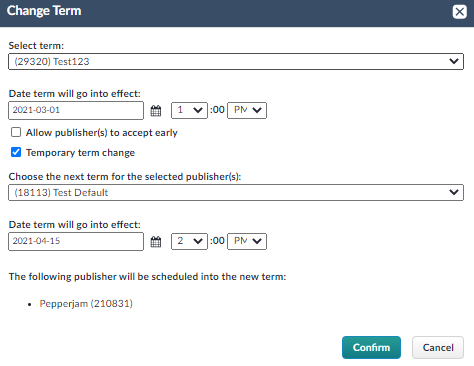Expand the hour dropdown showing 2
Viewport: 474px width, 366px height.
coord(189,241)
